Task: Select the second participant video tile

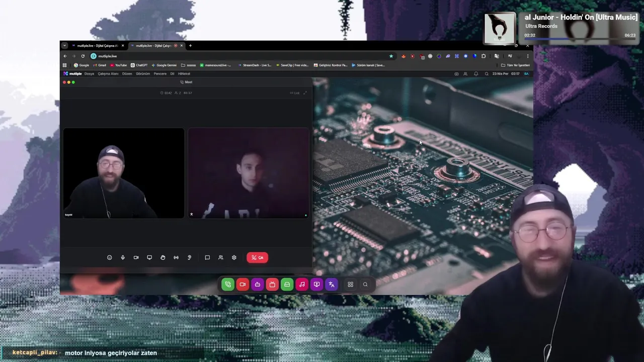Action: pos(249,173)
